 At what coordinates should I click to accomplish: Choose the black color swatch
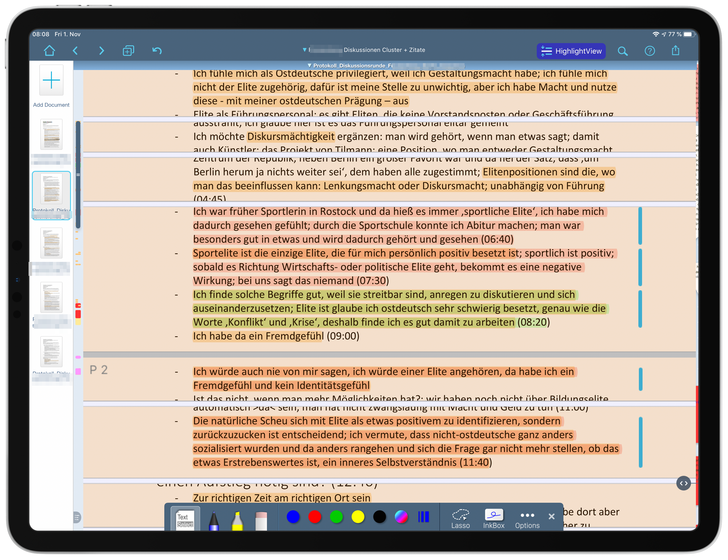coord(379,517)
